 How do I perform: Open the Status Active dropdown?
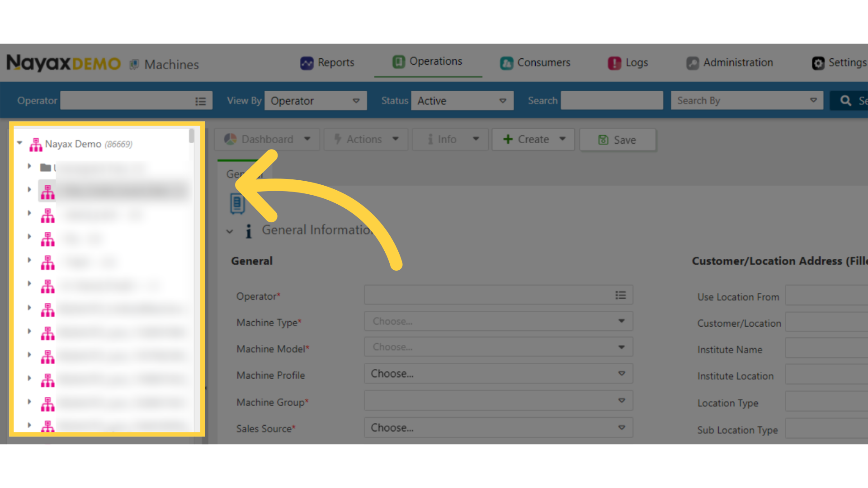[462, 101]
